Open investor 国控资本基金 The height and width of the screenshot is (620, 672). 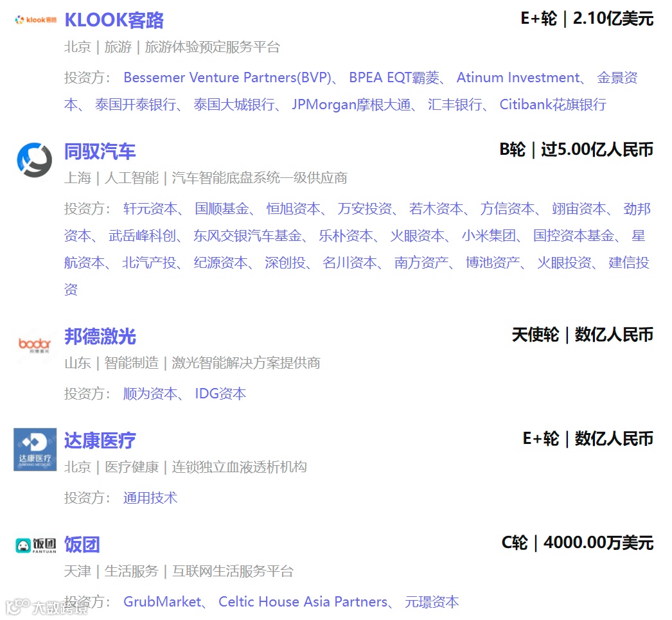click(x=574, y=236)
